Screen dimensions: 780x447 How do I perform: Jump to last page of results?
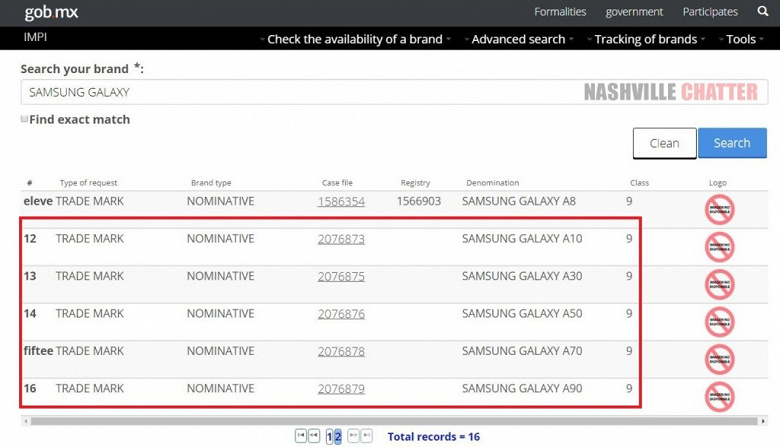(x=367, y=436)
